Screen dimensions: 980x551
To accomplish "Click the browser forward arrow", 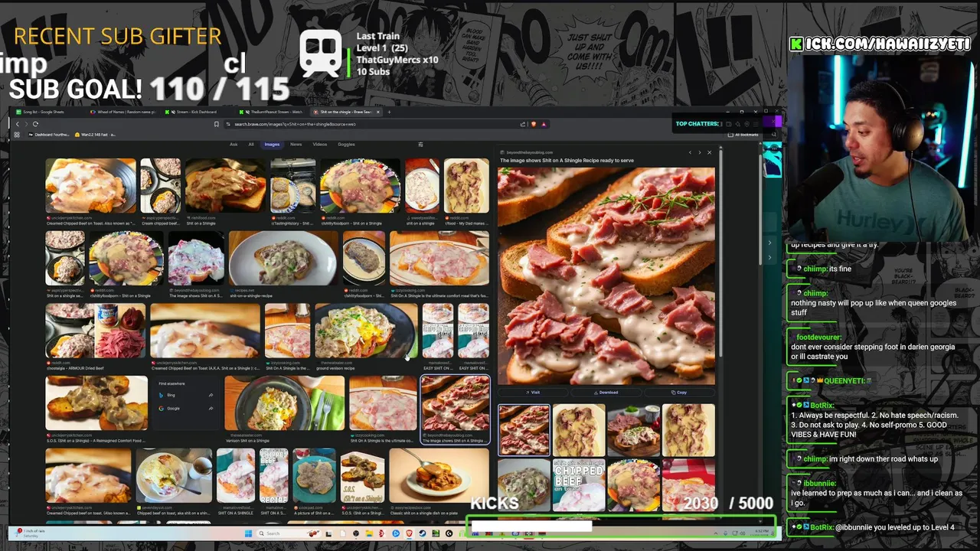I will pos(26,124).
